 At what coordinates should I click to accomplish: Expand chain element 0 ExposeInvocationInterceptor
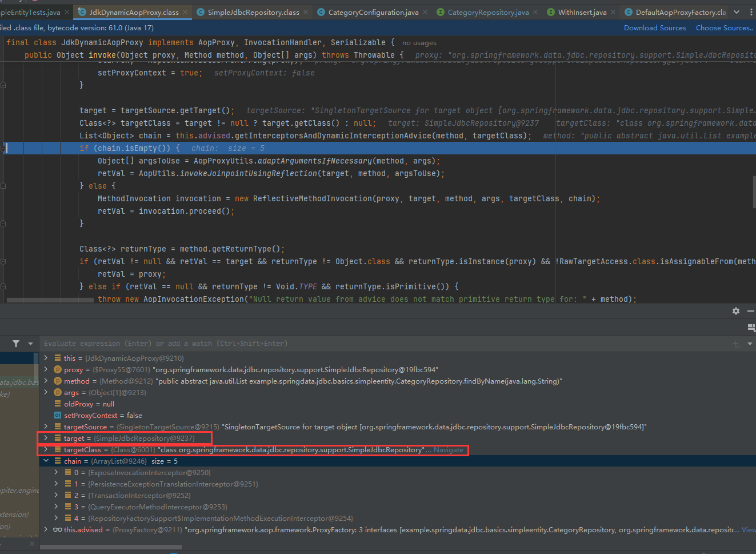[56, 472]
